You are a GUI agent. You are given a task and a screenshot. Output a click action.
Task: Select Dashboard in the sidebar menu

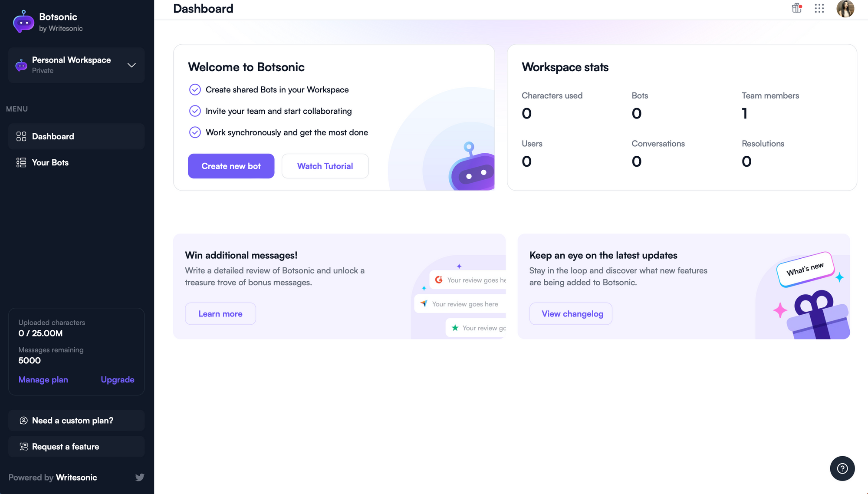click(53, 136)
